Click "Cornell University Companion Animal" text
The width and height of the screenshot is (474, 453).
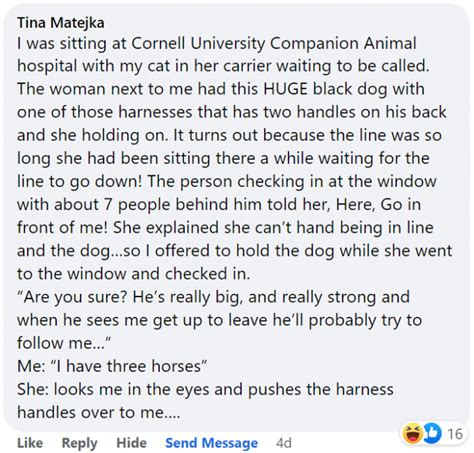click(x=274, y=43)
